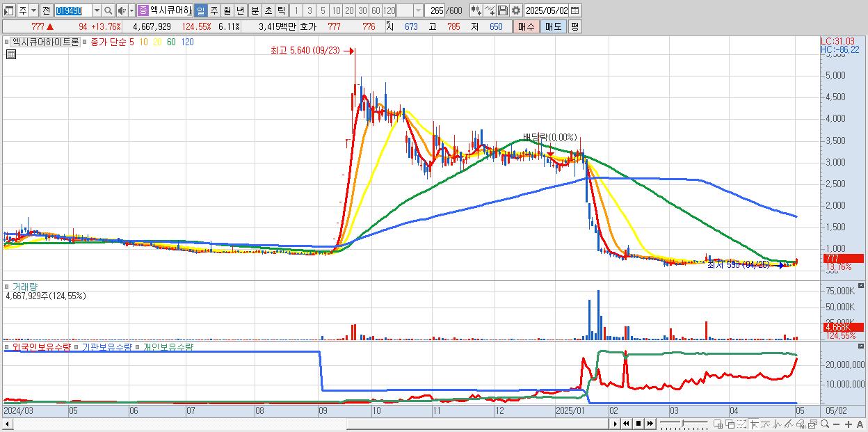Click the crosshair cursor tool icon

tap(754, 424)
